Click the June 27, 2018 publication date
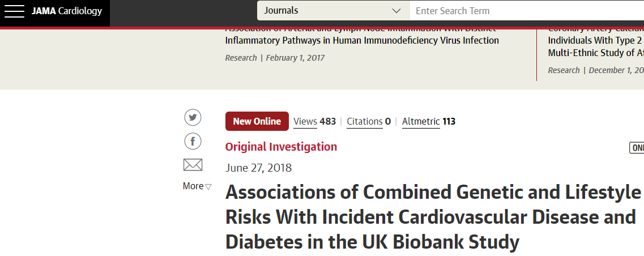This screenshot has height=256, width=644. tap(258, 168)
